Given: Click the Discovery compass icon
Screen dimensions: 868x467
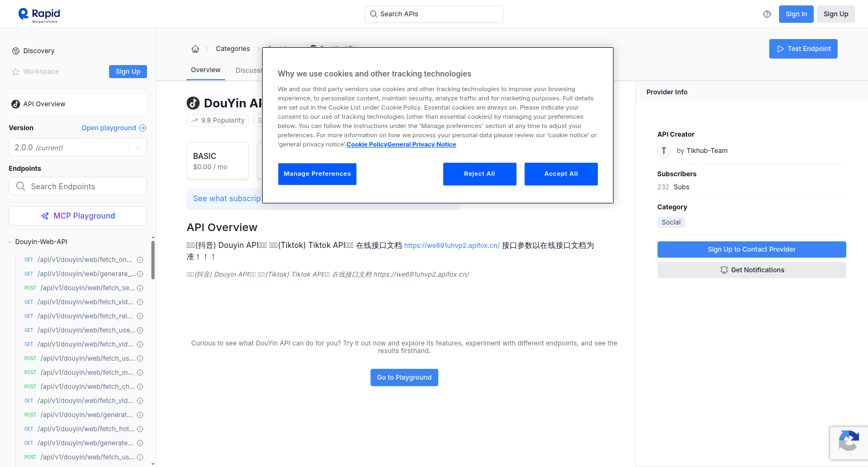Looking at the screenshot, I should (x=16, y=51).
